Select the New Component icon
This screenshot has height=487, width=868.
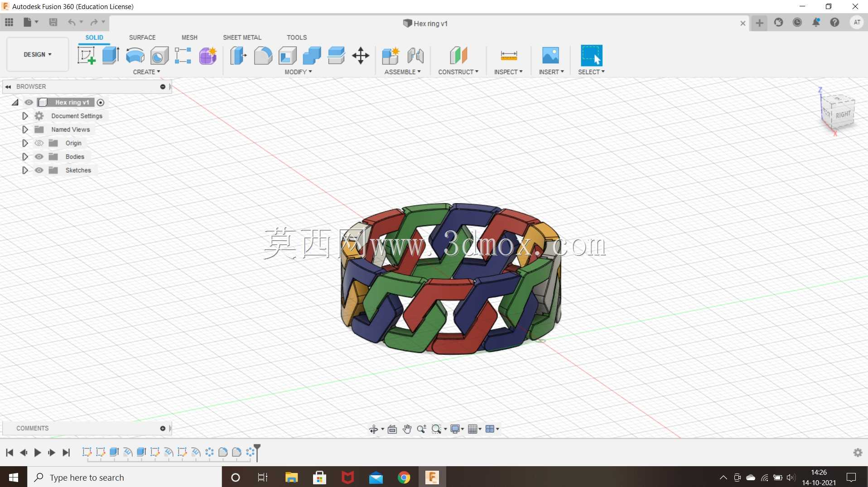(391, 56)
